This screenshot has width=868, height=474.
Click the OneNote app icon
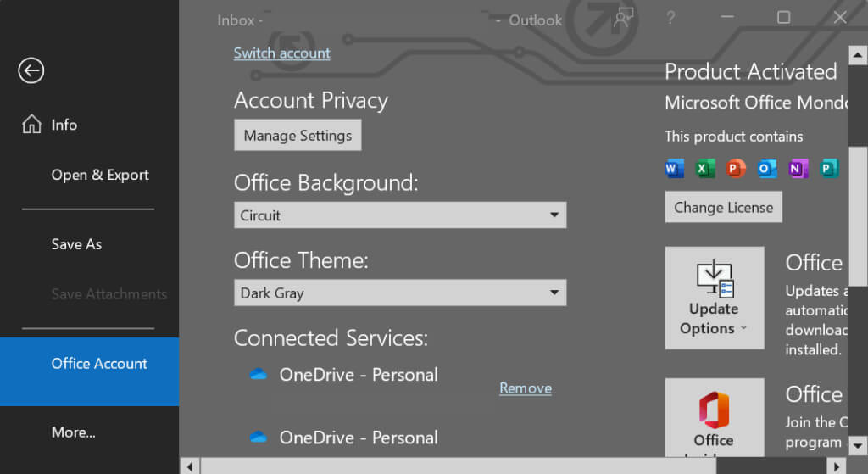pyautogui.click(x=798, y=169)
